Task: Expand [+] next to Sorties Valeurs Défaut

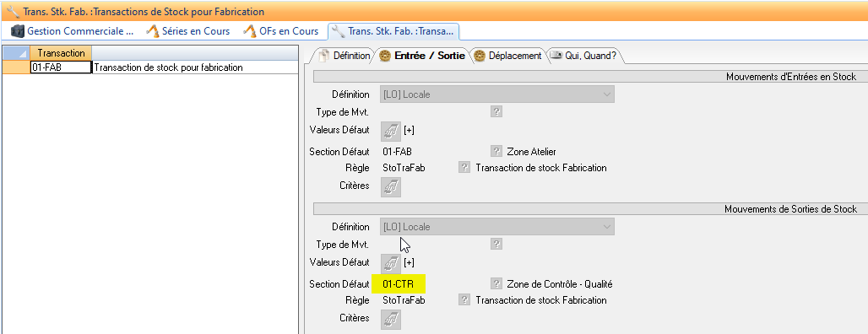Action: coord(409,262)
